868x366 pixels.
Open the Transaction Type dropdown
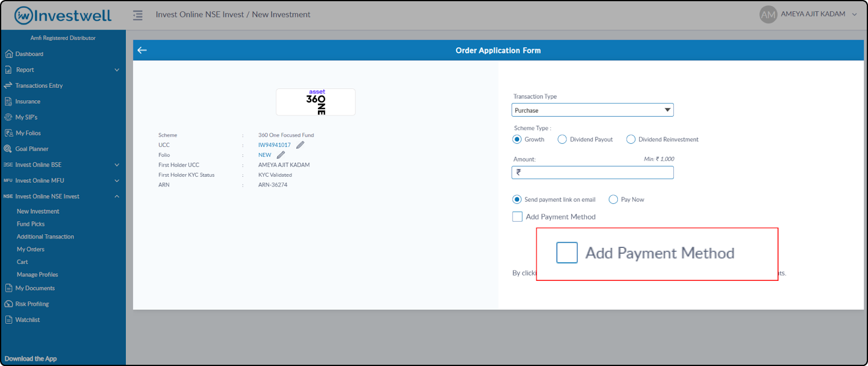592,110
